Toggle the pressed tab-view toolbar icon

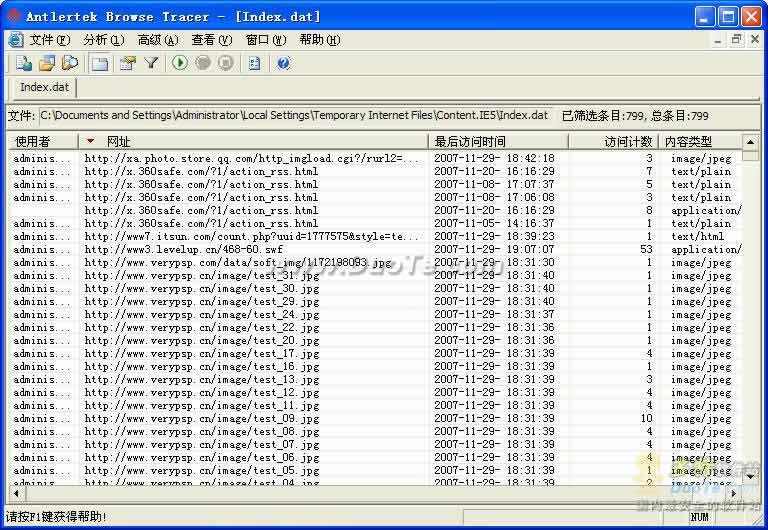100,63
